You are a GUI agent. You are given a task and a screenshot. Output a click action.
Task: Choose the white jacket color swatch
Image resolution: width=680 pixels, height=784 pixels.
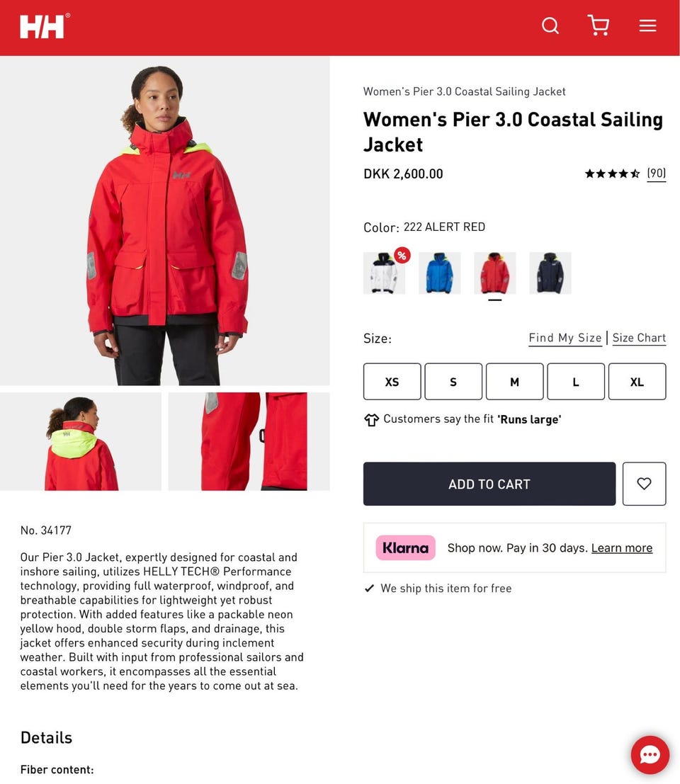click(x=385, y=273)
